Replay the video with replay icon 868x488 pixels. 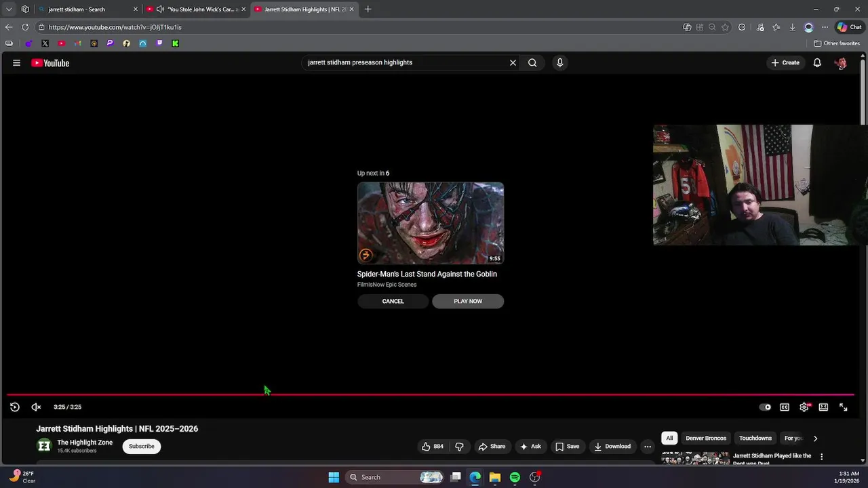(15, 407)
